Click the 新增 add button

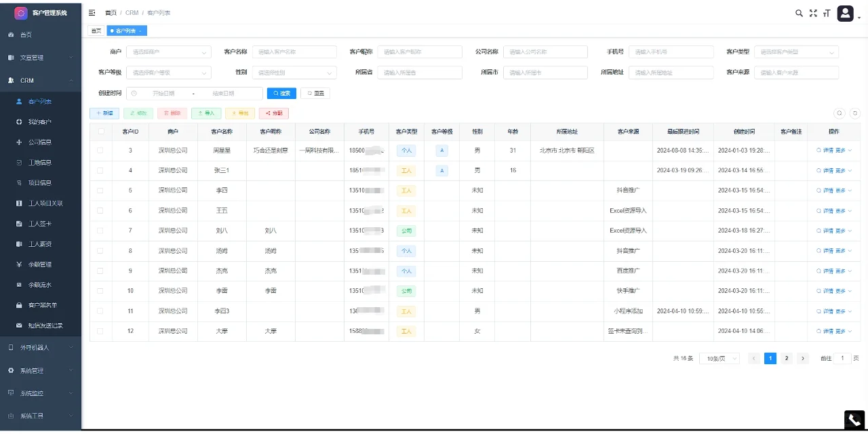coord(104,113)
